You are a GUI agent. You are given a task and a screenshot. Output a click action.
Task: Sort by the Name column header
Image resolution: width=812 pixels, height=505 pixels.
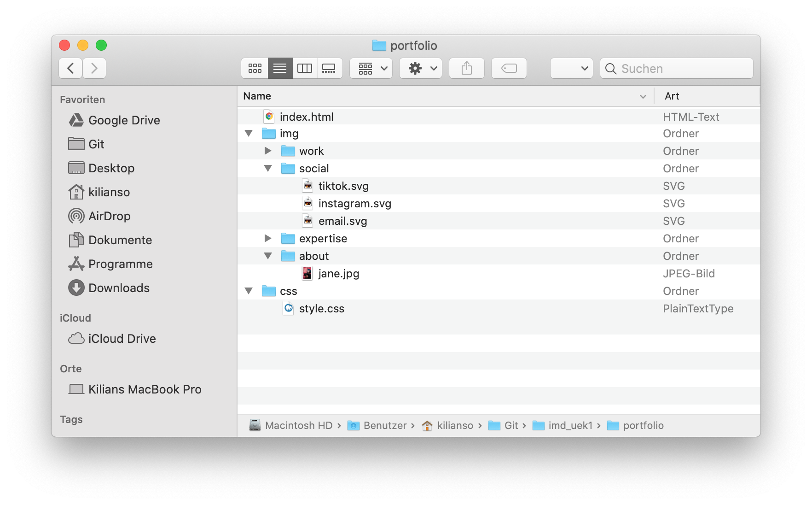[x=257, y=96]
